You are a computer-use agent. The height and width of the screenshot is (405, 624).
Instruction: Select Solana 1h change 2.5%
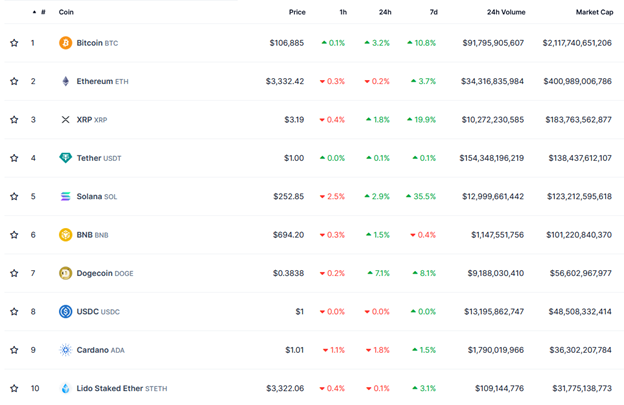pyautogui.click(x=332, y=196)
